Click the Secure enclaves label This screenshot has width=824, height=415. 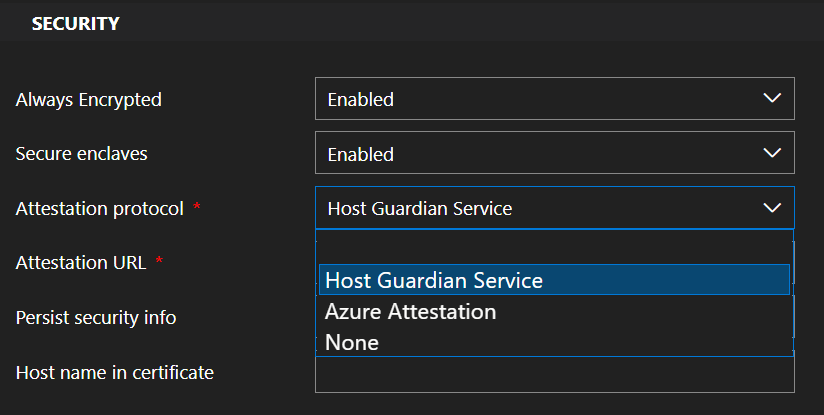[x=82, y=154]
